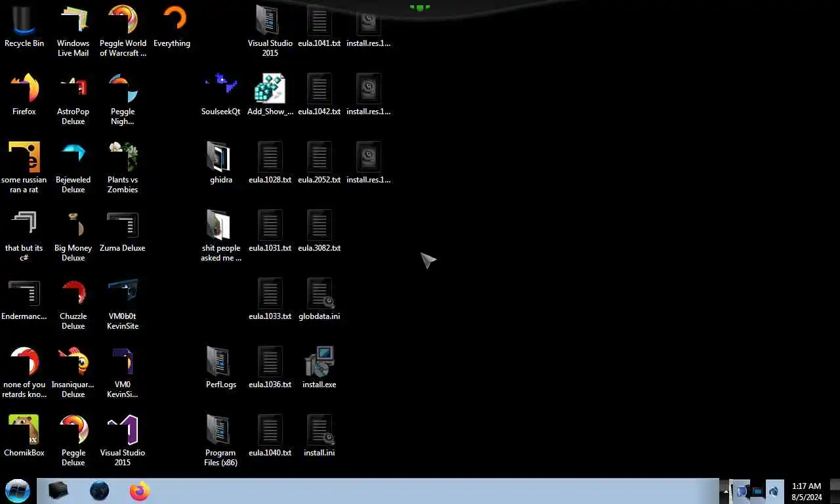The height and width of the screenshot is (504, 840).
Task: Click the "none of you retards kno..." icon
Action: click(24, 372)
